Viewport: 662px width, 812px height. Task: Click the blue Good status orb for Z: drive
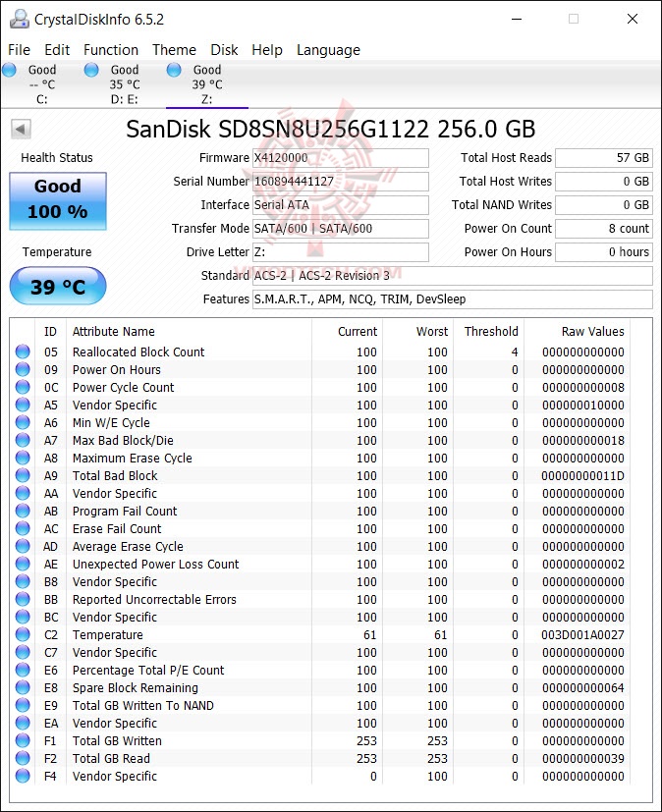click(174, 70)
